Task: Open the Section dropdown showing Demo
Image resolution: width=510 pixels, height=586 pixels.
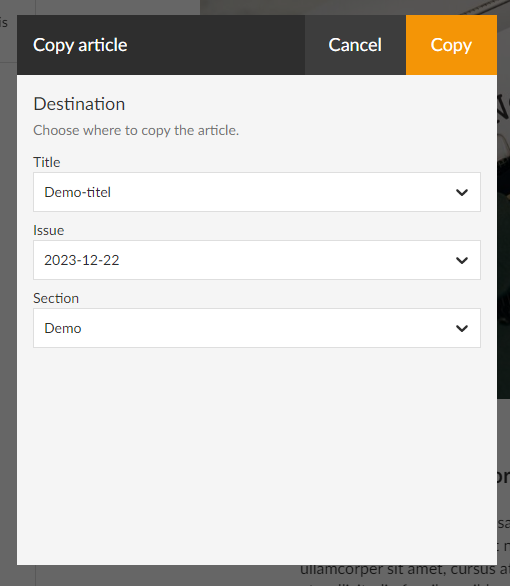Action: 257,328
